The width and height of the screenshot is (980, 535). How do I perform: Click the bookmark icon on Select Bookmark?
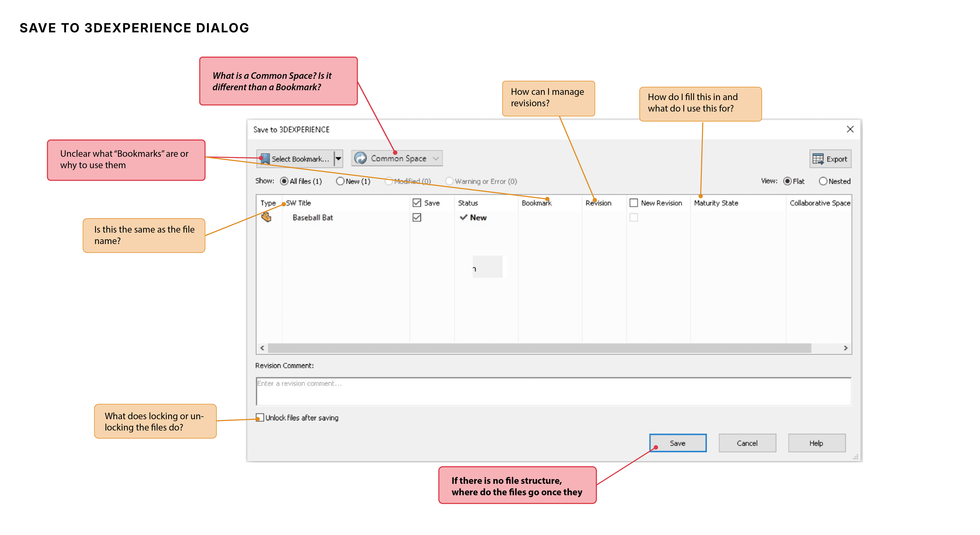point(265,159)
